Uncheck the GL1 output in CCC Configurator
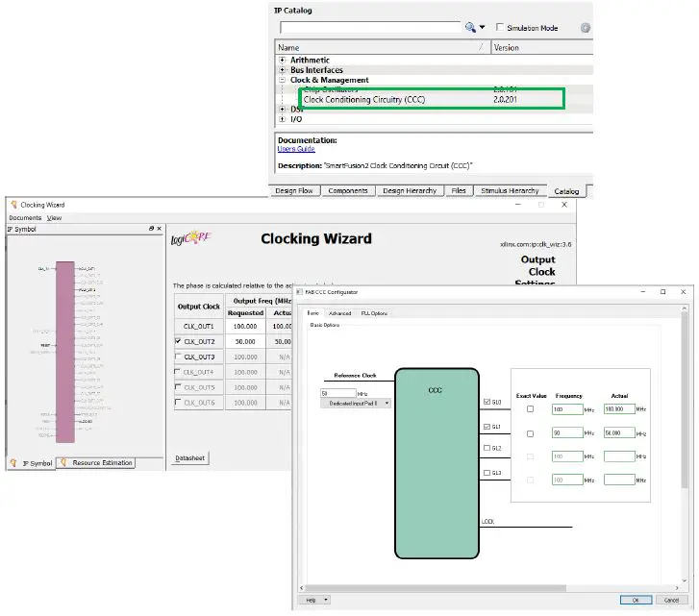Screen dimensions: 699x616 click(487, 427)
